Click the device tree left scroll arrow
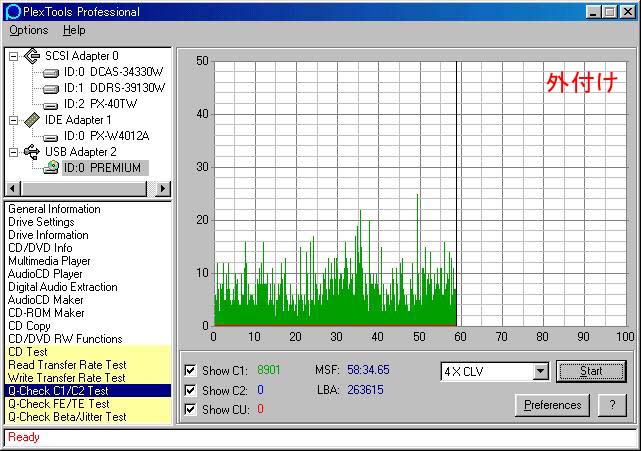 point(12,188)
